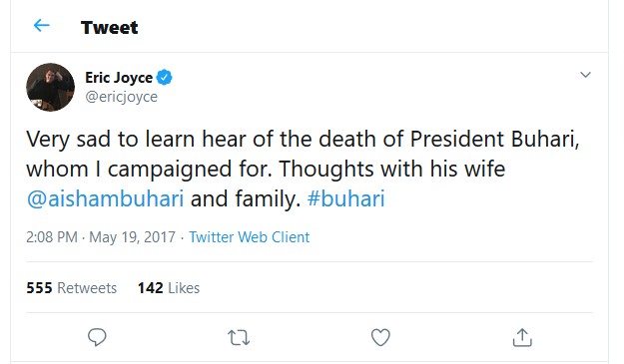This screenshot has height=364, width=624.
Task: Visit the @ericjoyce handle
Action: 122,97
